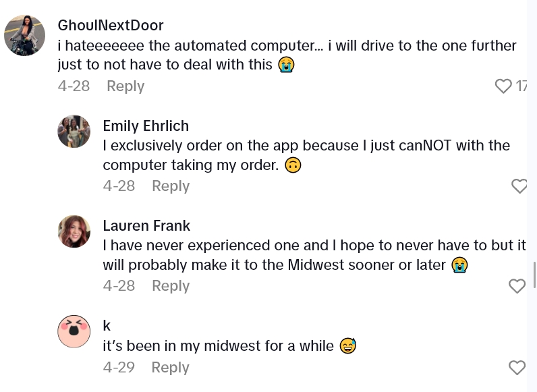Screen dimensions: 537x392
Task: Open the GhoulNextDoor username link
Action: 111,26
